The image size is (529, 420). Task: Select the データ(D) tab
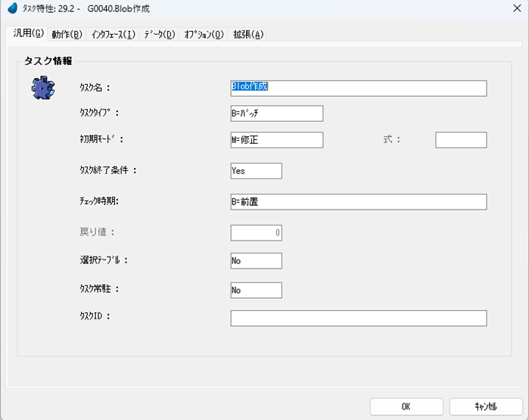click(x=160, y=34)
